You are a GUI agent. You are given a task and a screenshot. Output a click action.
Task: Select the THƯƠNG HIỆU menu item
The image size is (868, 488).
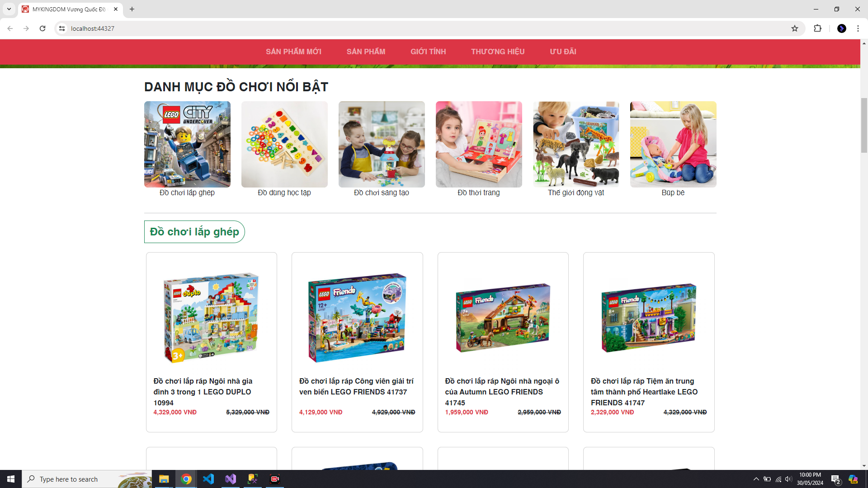498,51
